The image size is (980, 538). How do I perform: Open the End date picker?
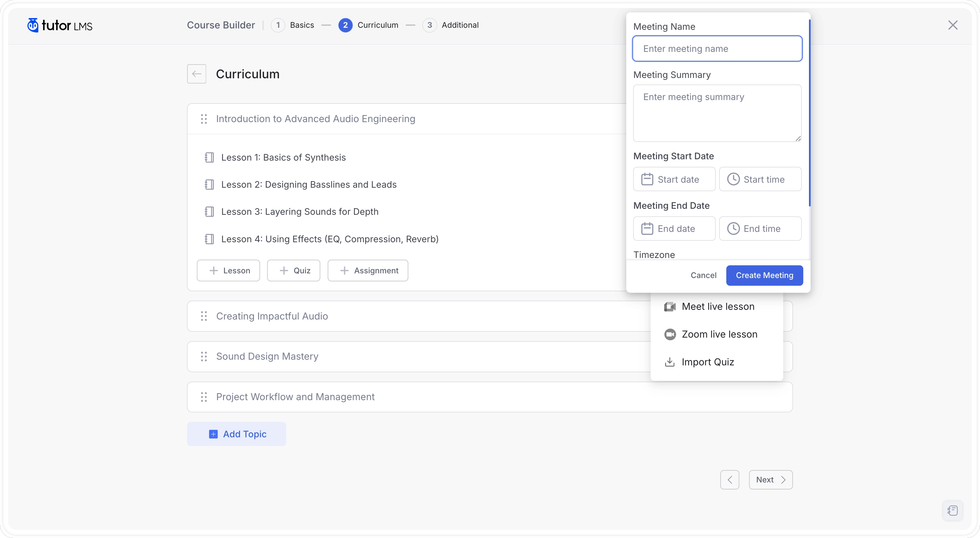674,229
